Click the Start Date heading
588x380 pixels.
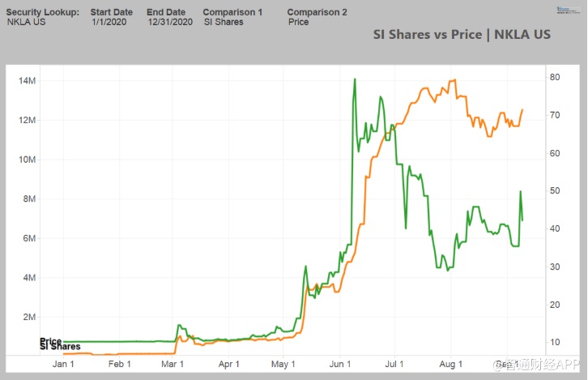[x=112, y=12]
